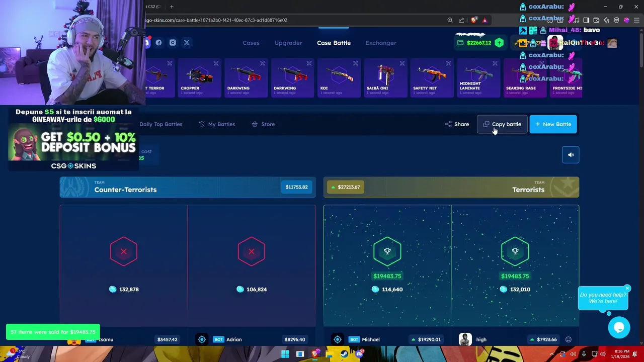Open the Instagram social link icon

point(173,43)
